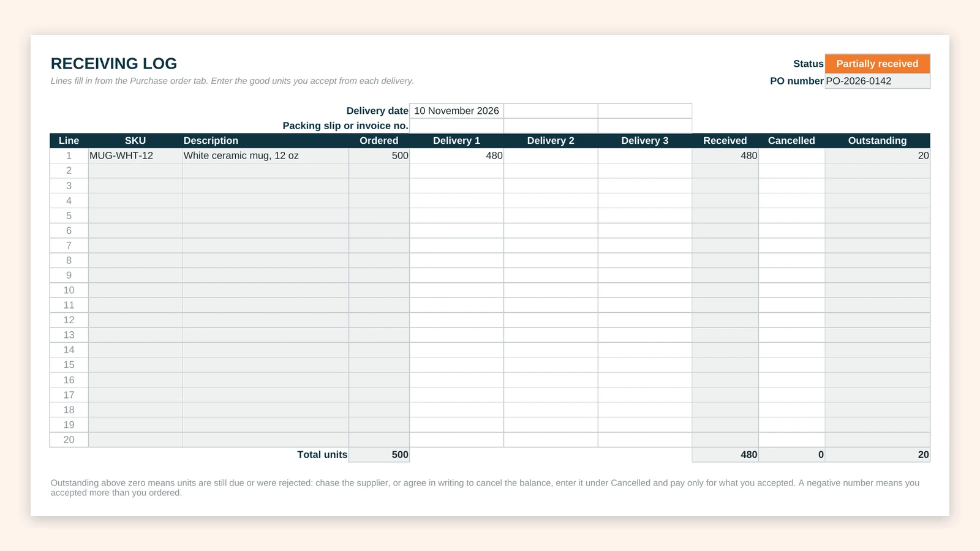Click the 'Status' label
This screenshot has height=551, width=980.
pos(809,64)
